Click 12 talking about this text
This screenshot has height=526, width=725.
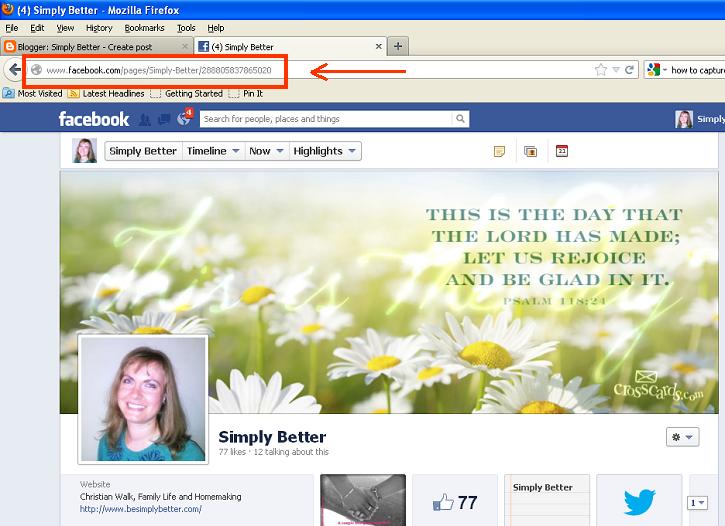(x=291, y=452)
